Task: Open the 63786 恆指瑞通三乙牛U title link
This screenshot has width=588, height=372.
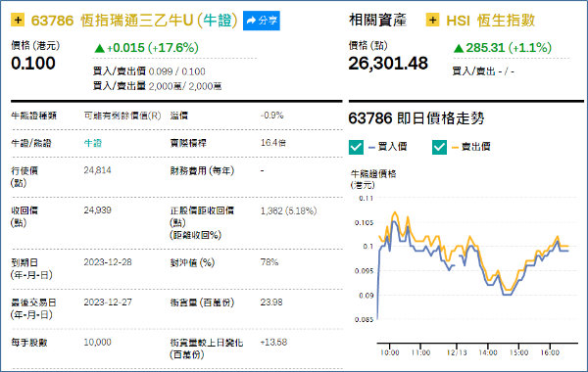Action: (134, 21)
